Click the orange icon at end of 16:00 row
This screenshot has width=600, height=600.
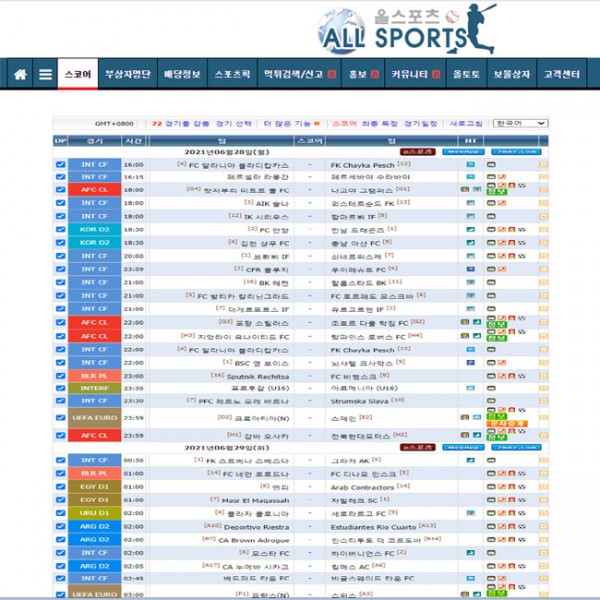543,164
